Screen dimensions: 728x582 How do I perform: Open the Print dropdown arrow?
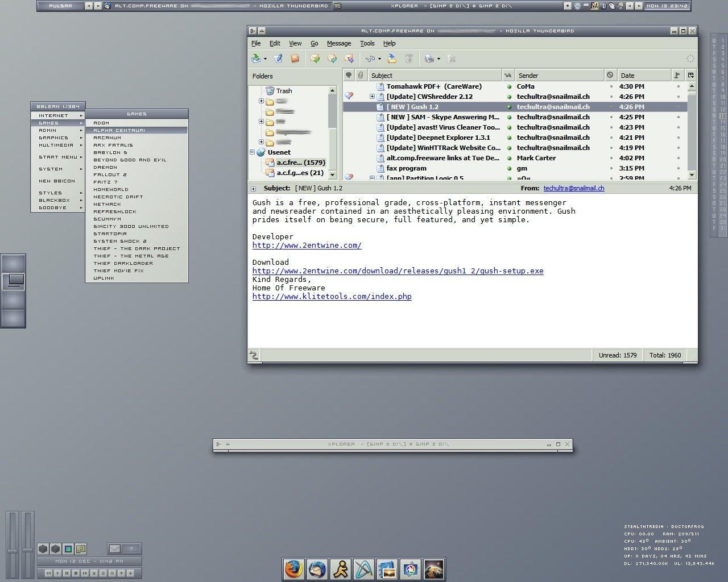(439, 59)
